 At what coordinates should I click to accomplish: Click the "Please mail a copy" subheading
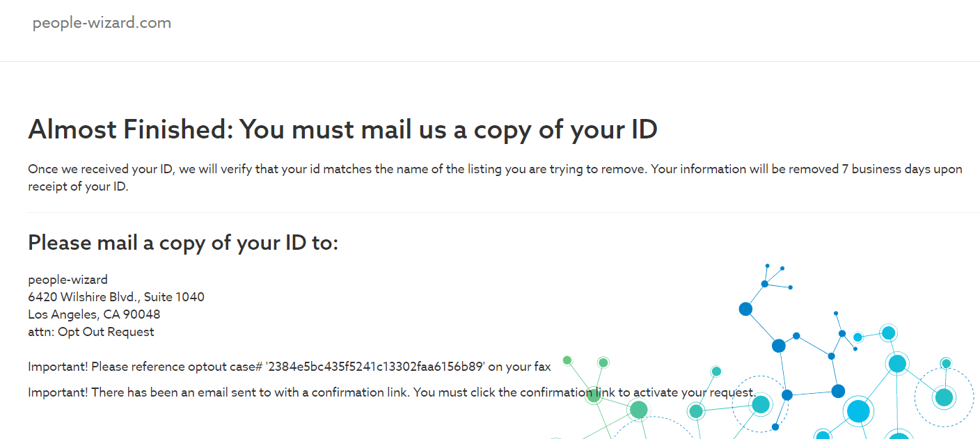pyautogui.click(x=183, y=242)
